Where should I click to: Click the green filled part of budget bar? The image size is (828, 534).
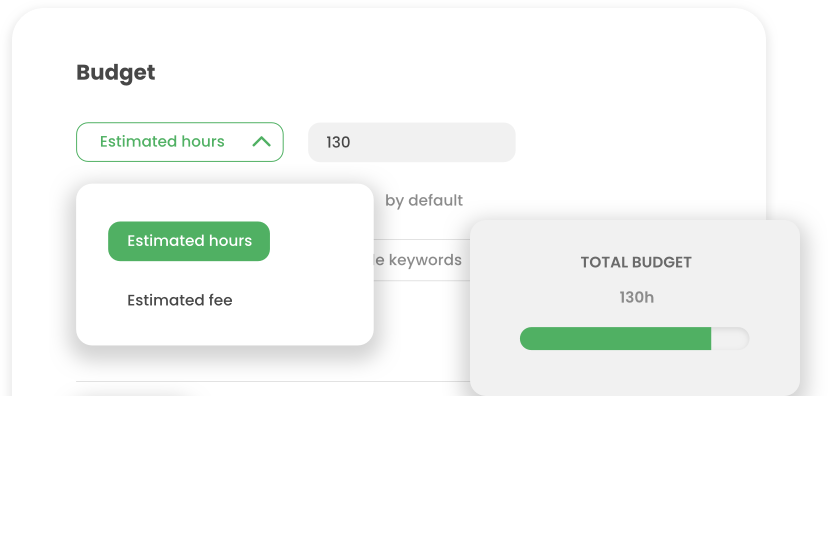(x=615, y=338)
